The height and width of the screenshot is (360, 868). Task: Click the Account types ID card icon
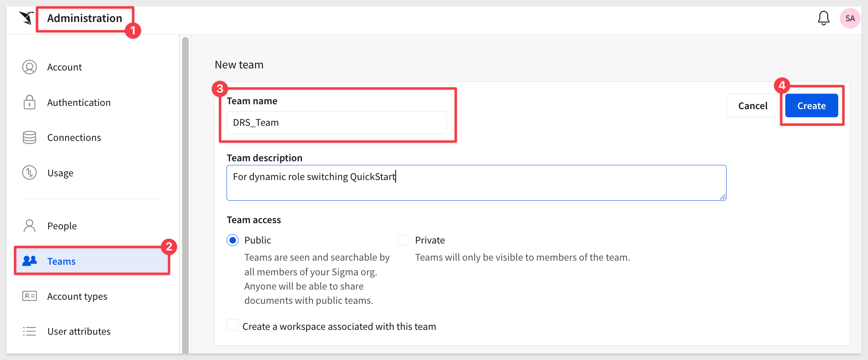(x=29, y=296)
